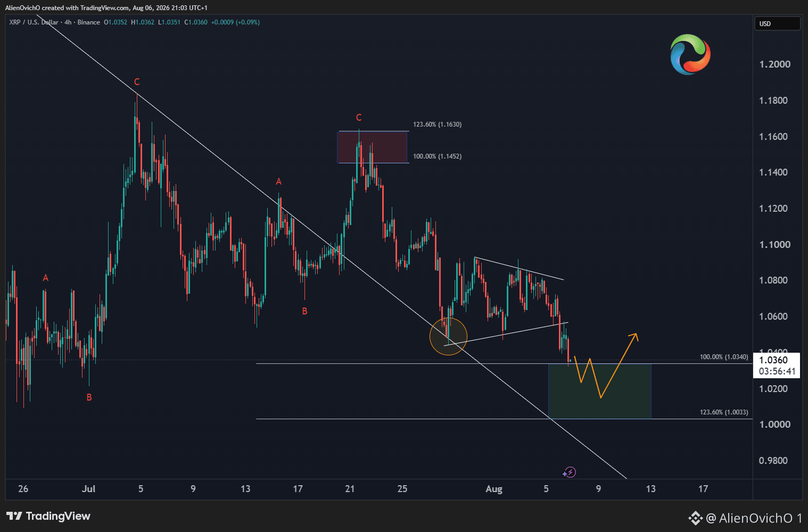Click the current price label 1.0360
808x532 pixels.
(x=773, y=360)
